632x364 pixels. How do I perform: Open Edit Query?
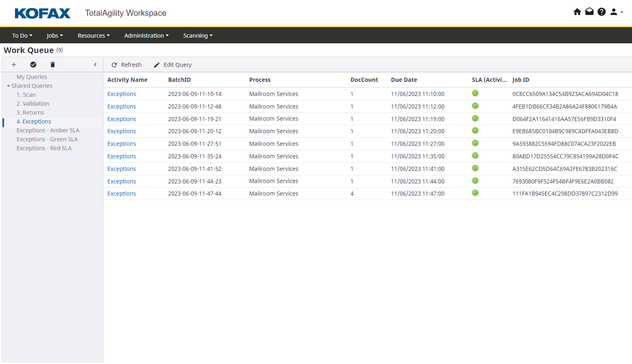[173, 65]
